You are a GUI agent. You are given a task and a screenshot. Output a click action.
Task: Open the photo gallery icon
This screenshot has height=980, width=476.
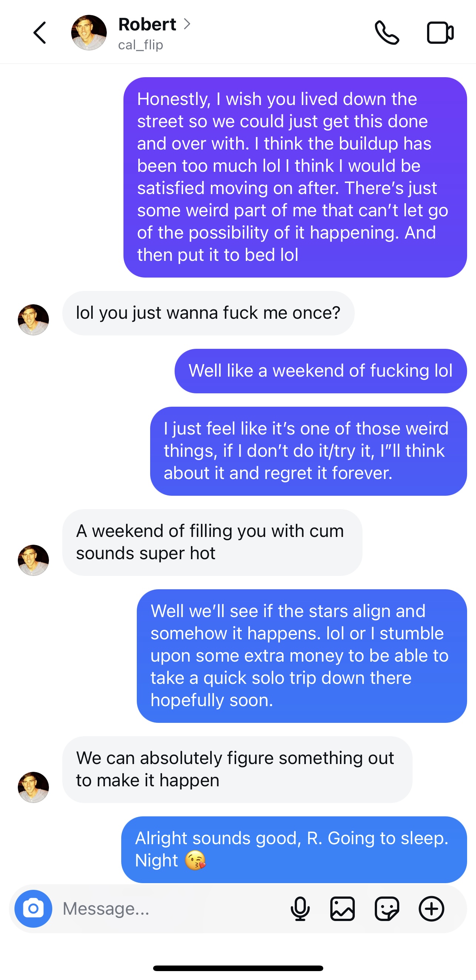(343, 908)
